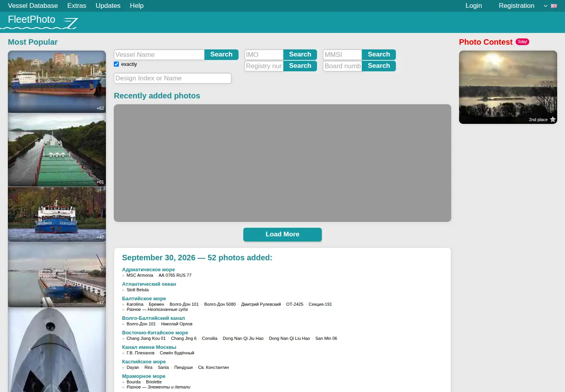Open the Chang Jing 6 vessel link
The image size is (565, 392).
click(x=184, y=338)
